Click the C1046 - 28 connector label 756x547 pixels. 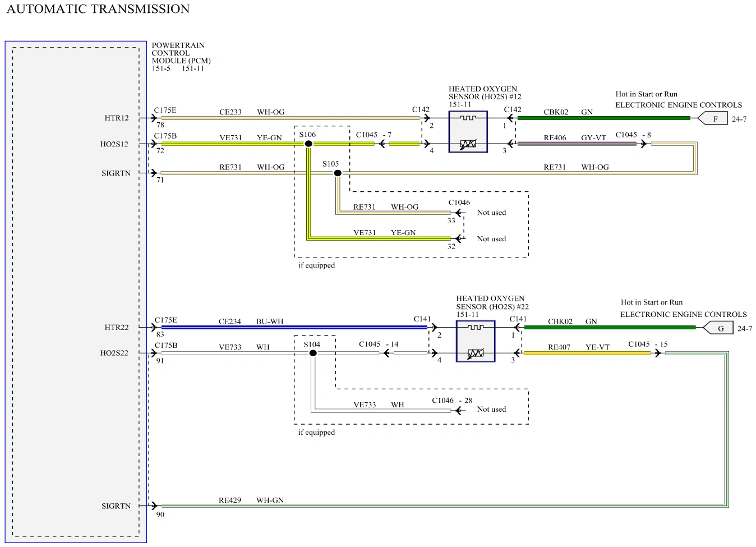452,401
